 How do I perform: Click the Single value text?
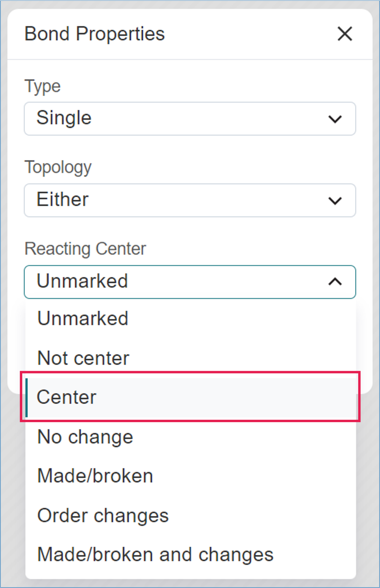[64, 118]
